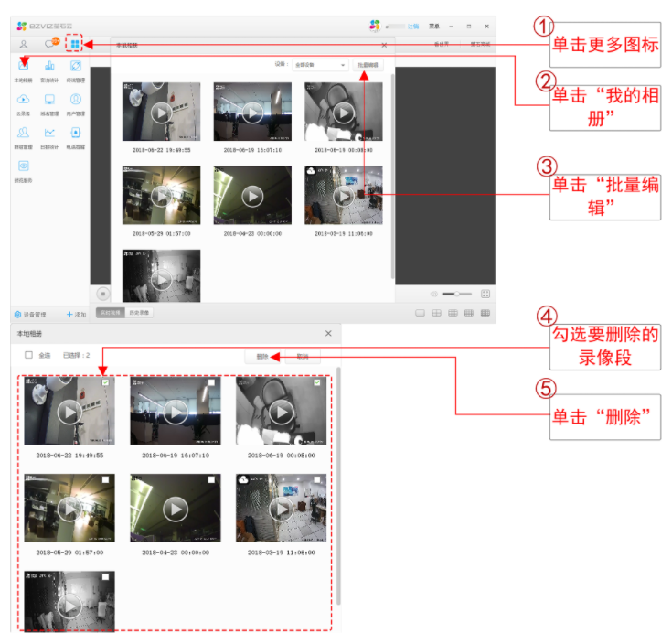Open the menu (菜单) in title bar
672x644 pixels.
[433, 27]
